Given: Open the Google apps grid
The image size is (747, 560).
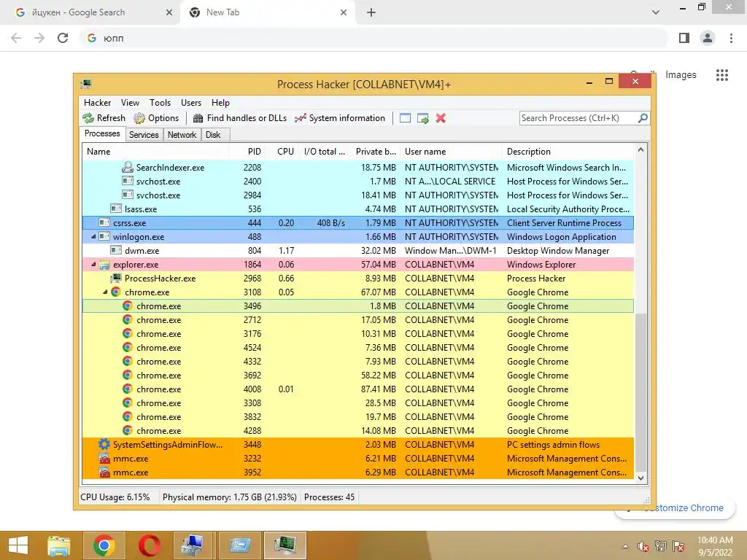Looking at the screenshot, I should (722, 75).
